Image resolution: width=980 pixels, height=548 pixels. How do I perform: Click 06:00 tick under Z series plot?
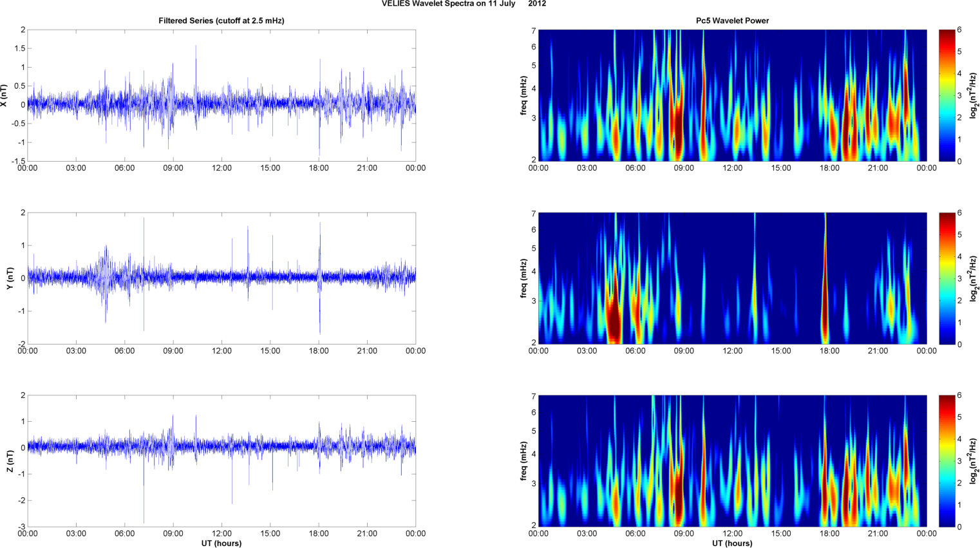[x=124, y=534]
